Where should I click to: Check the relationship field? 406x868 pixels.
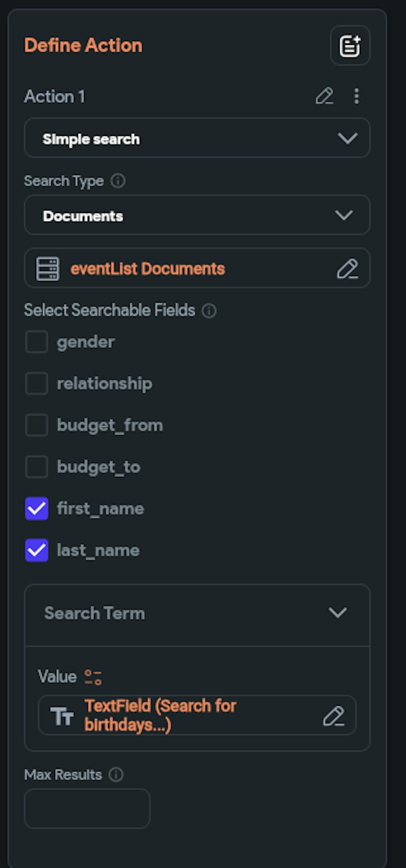(37, 383)
